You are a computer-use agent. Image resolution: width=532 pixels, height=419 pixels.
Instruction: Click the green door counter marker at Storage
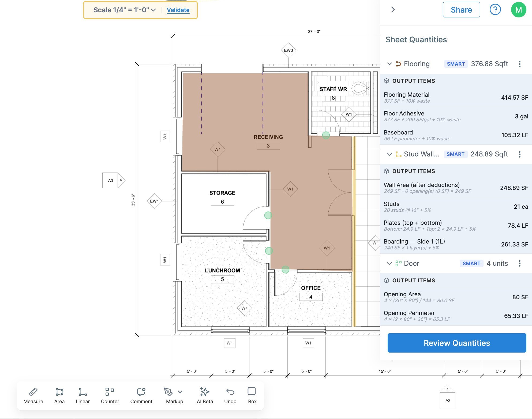(x=268, y=215)
